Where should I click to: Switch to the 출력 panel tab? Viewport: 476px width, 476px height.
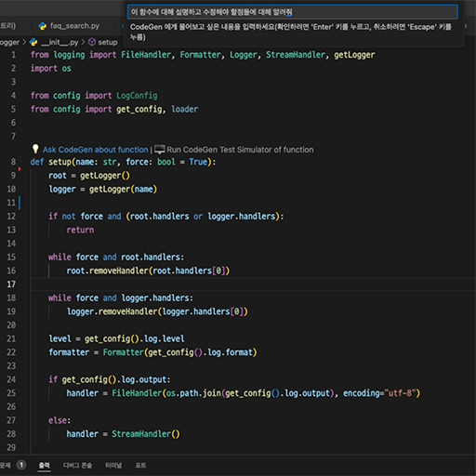45,466
